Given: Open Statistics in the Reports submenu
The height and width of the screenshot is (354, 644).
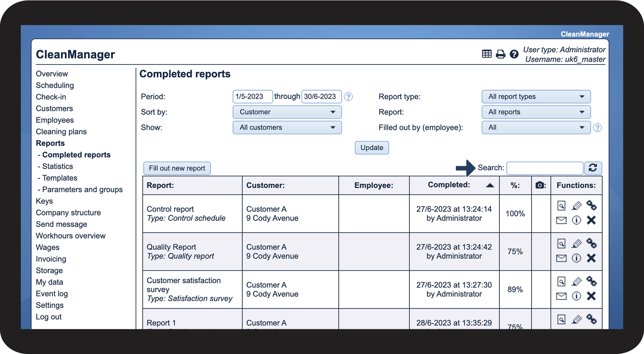Looking at the screenshot, I should 58,166.
